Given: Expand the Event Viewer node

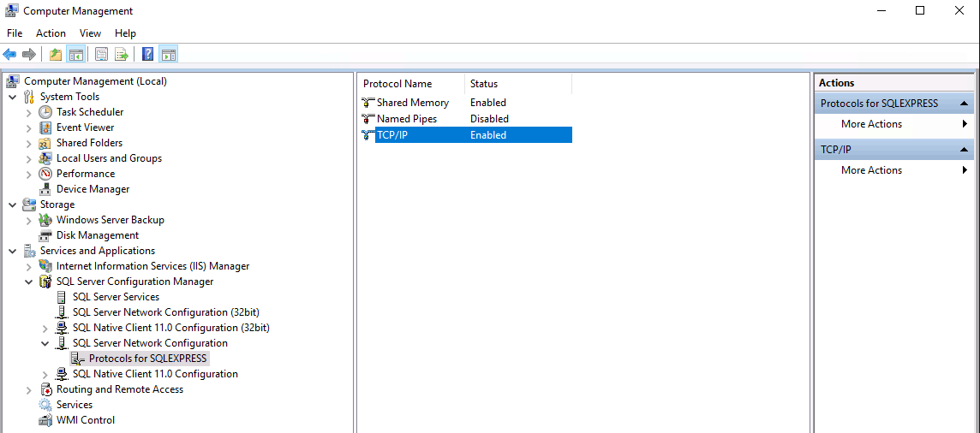Looking at the screenshot, I should pyautogui.click(x=29, y=128).
